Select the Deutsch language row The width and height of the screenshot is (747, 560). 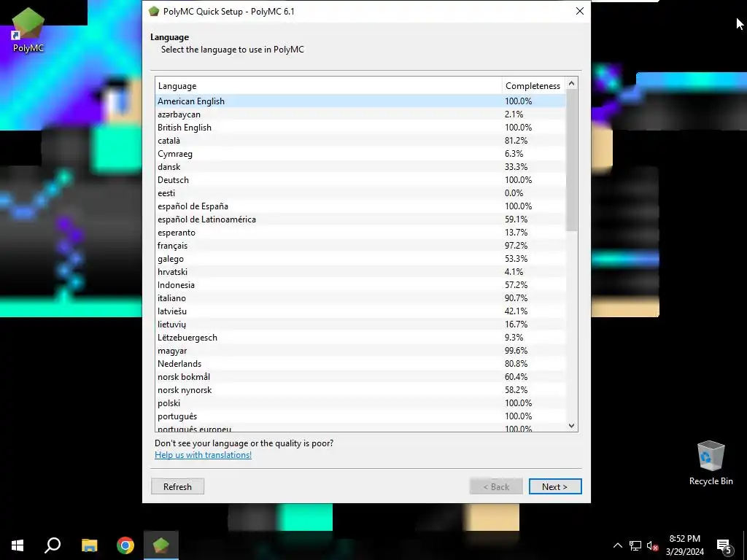[360, 180]
